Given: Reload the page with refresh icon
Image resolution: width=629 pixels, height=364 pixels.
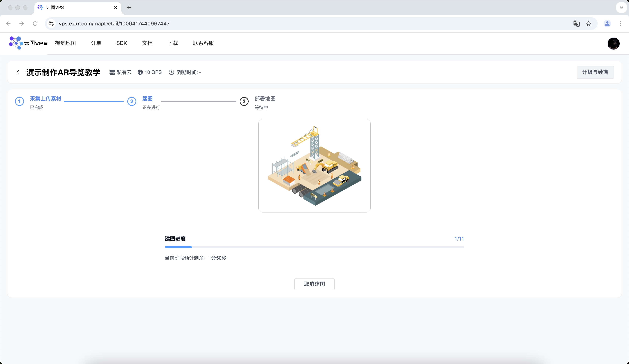Looking at the screenshot, I should [x=35, y=23].
